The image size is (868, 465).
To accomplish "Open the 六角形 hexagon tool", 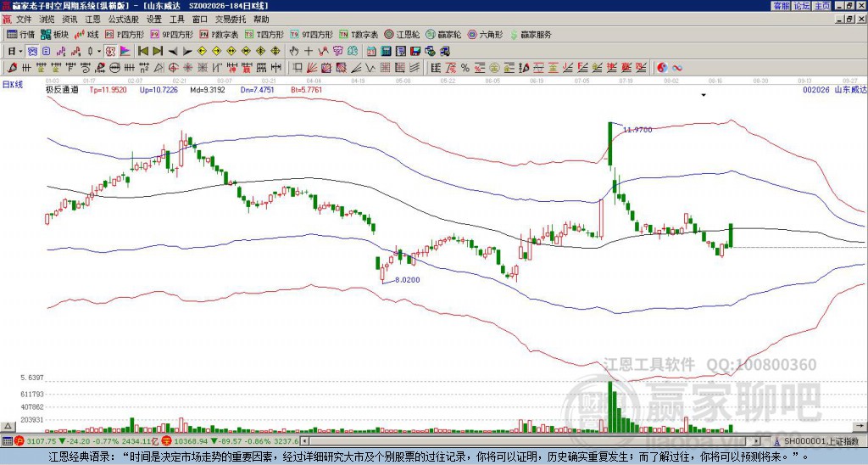I will [x=486, y=35].
